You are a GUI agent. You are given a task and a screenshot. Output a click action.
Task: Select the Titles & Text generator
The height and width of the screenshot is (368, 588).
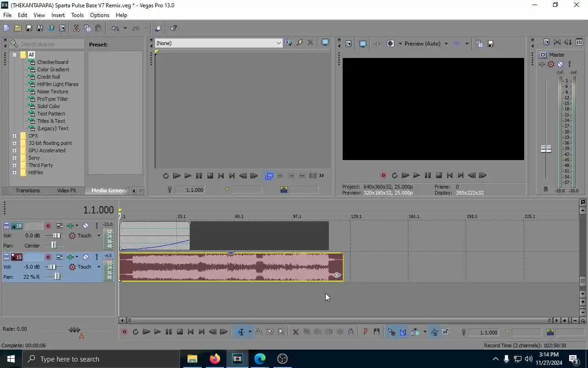point(51,121)
